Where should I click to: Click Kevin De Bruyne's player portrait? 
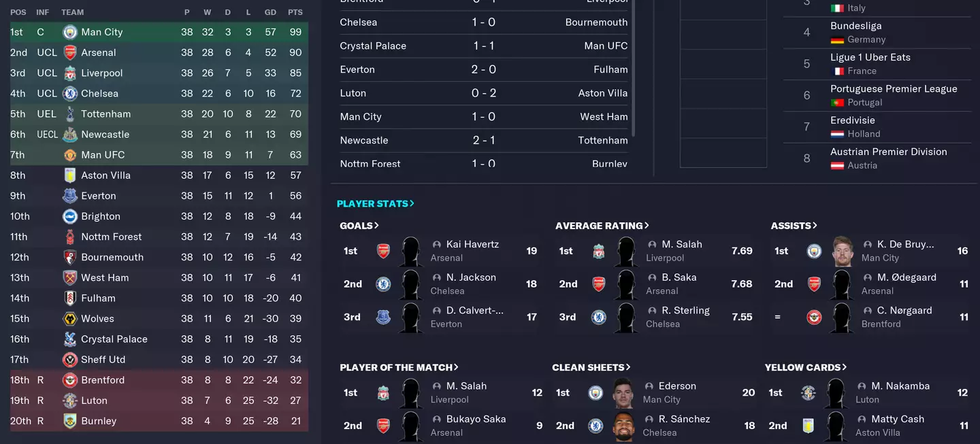[x=843, y=251]
